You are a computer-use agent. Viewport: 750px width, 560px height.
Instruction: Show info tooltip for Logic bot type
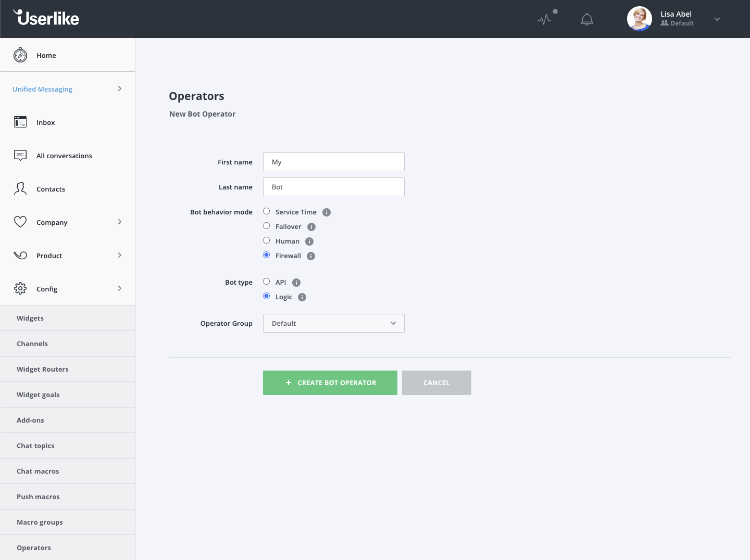click(x=302, y=297)
